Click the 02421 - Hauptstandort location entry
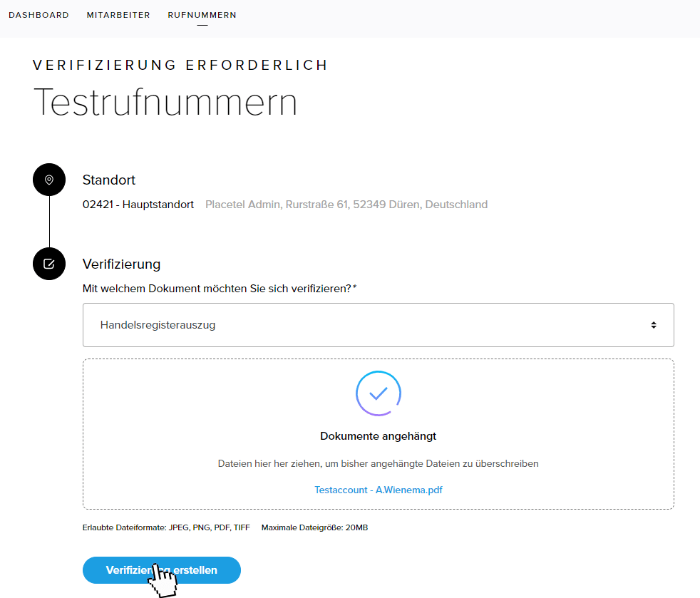This screenshot has width=700, height=598. coord(138,204)
